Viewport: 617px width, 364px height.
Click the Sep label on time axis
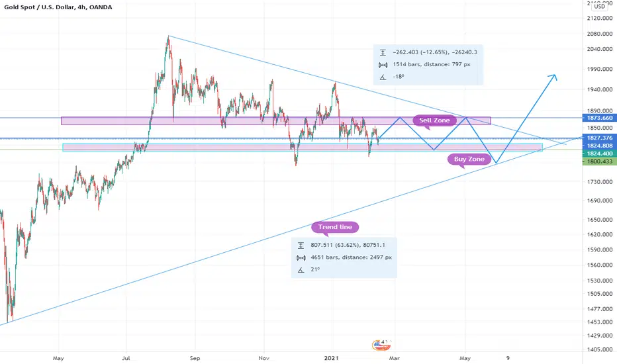coord(195,358)
